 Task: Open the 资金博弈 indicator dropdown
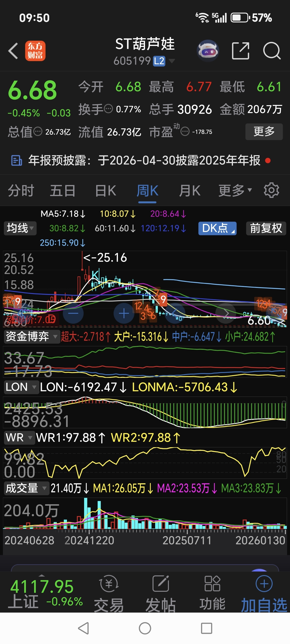31,337
